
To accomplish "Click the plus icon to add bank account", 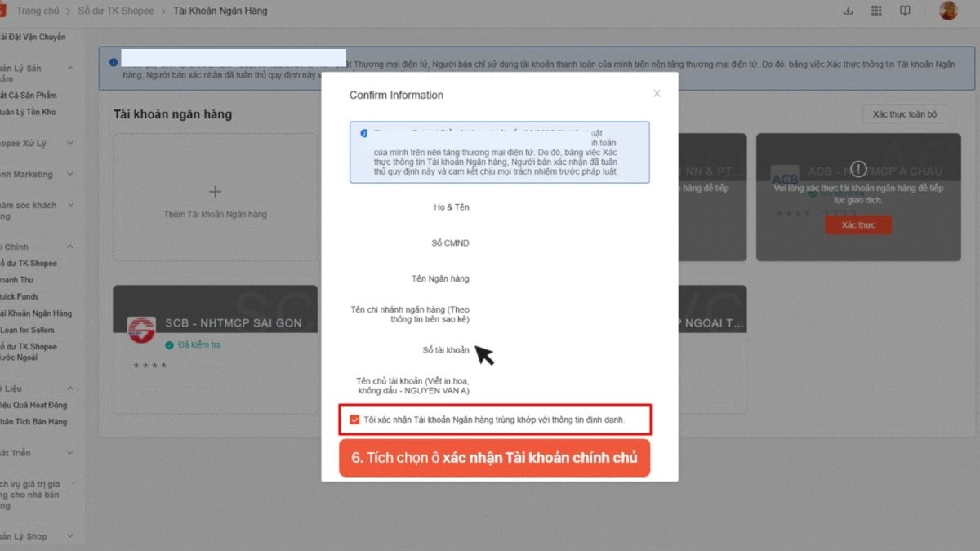I will click(215, 192).
